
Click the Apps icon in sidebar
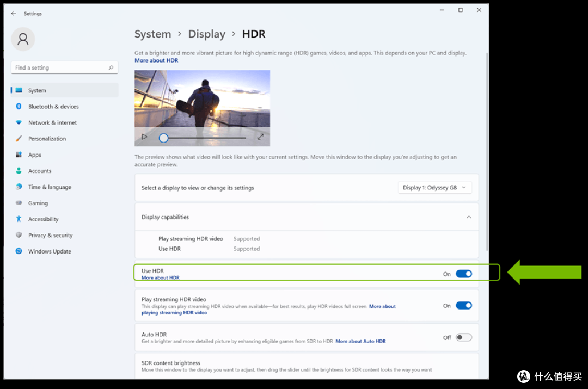(19, 155)
